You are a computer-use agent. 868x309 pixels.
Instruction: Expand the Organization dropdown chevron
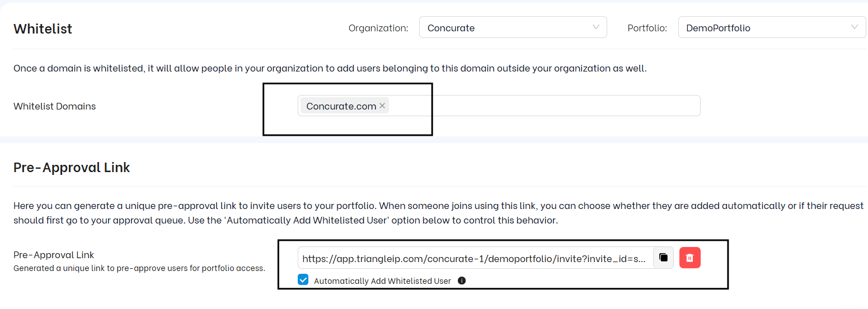click(x=595, y=27)
